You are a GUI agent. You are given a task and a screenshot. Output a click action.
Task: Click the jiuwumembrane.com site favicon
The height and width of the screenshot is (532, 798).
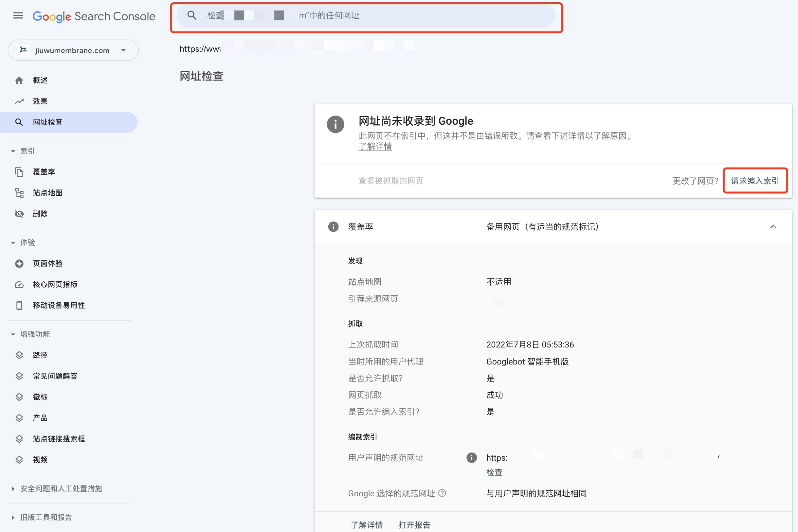click(x=23, y=50)
